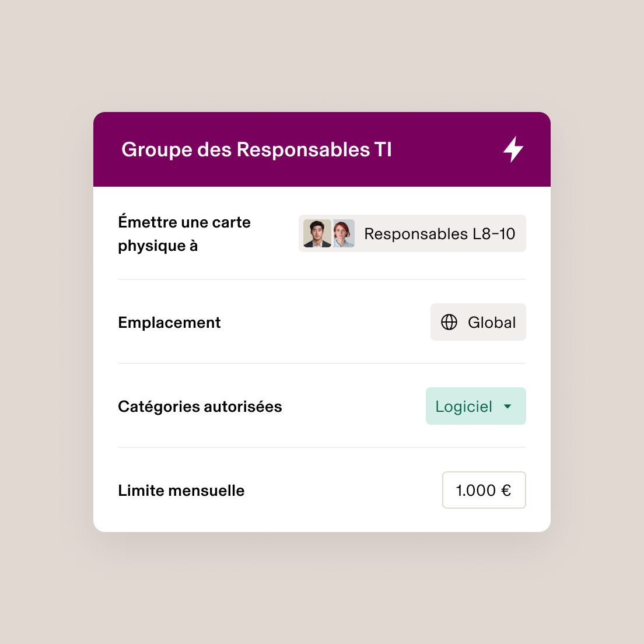Click the Limite mensuelle label
Screen dimensions: 644x644
[x=181, y=490]
